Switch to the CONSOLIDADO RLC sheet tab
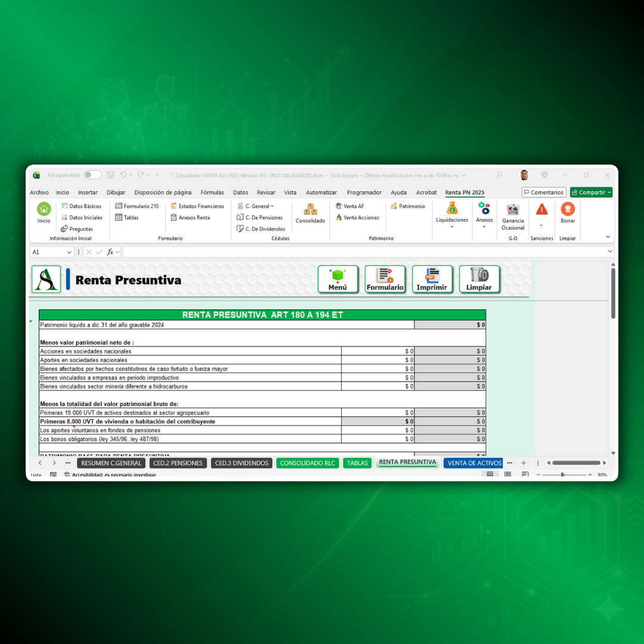The height and width of the screenshot is (644, 644). click(x=307, y=463)
